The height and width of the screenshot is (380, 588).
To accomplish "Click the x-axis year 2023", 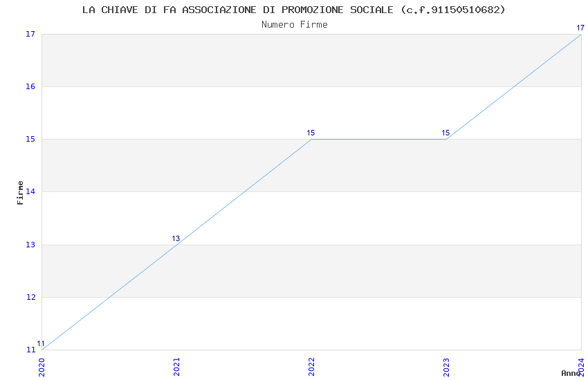I will click(x=446, y=368).
